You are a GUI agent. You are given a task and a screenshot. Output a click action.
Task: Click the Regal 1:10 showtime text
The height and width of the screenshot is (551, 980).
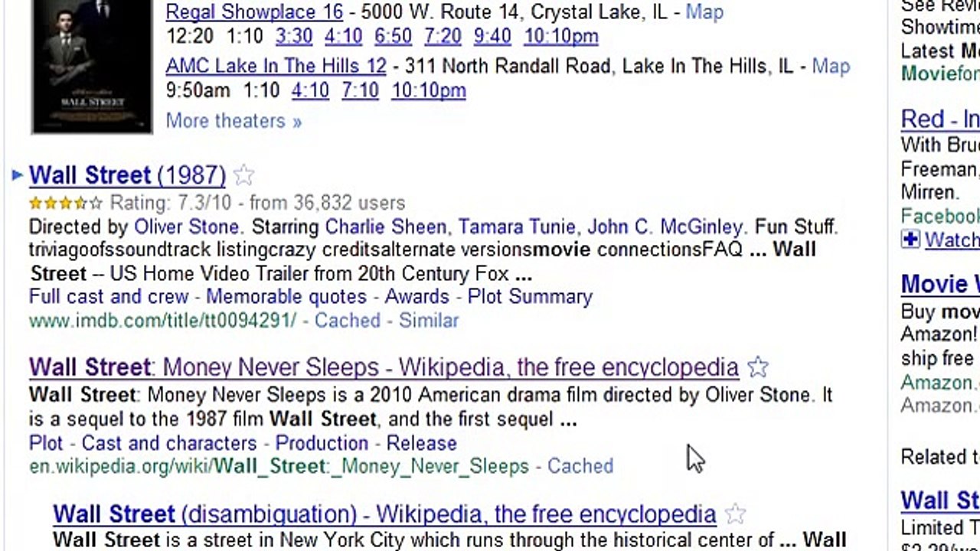[x=245, y=36]
